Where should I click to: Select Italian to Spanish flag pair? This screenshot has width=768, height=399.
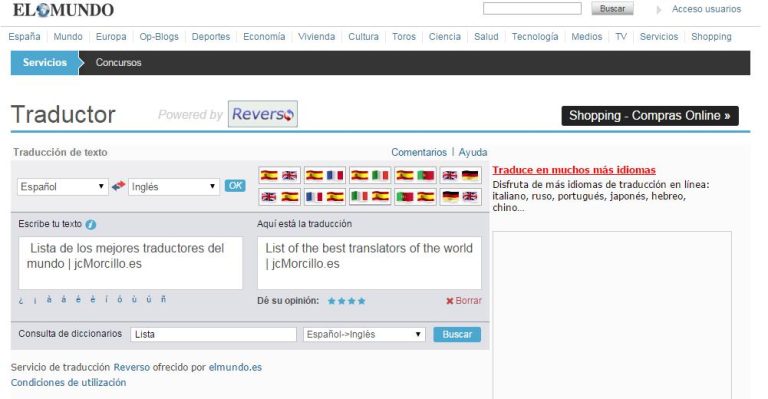369,197
